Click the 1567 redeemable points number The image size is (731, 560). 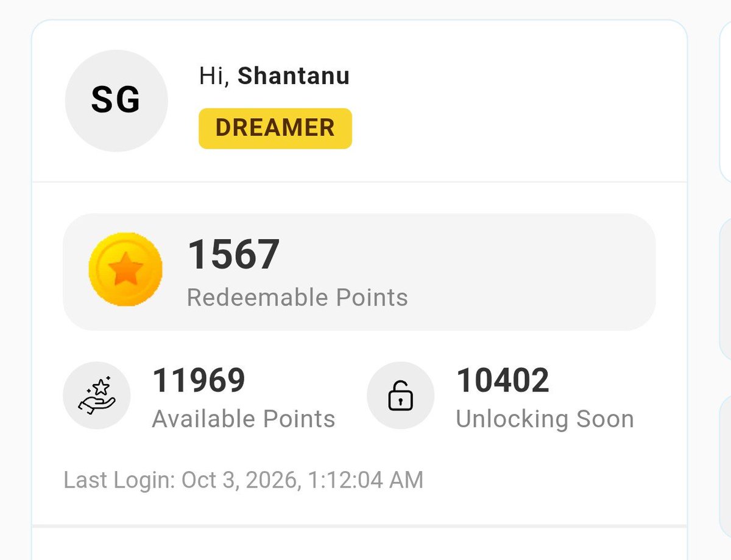tap(233, 254)
